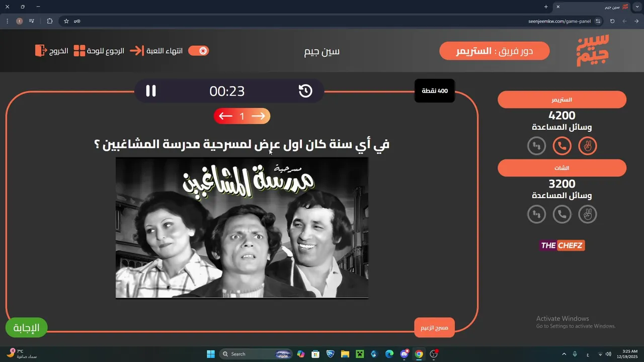This screenshot has width=644, height=362.
Task: Open the volume control in tray
Action: point(608,354)
